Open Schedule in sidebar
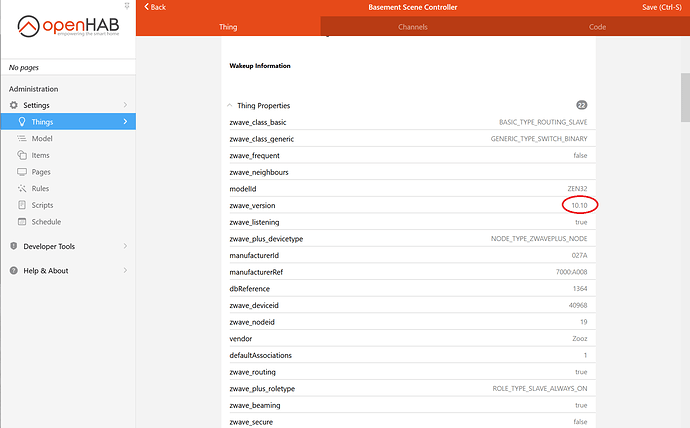 [x=68, y=222]
